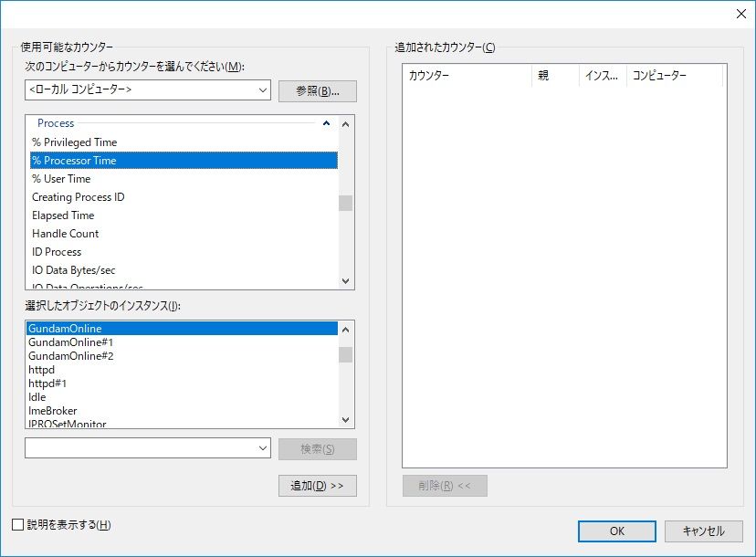Image resolution: width=756 pixels, height=557 pixels.
Task: Open the ローカル コンピューター computer dropdown
Action: (x=263, y=90)
